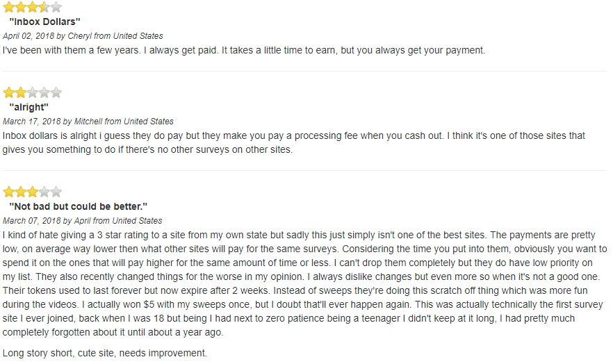The height and width of the screenshot is (364, 613).
Task: Click the fifth gray star in Mitchell's rating
Action: click(x=56, y=92)
